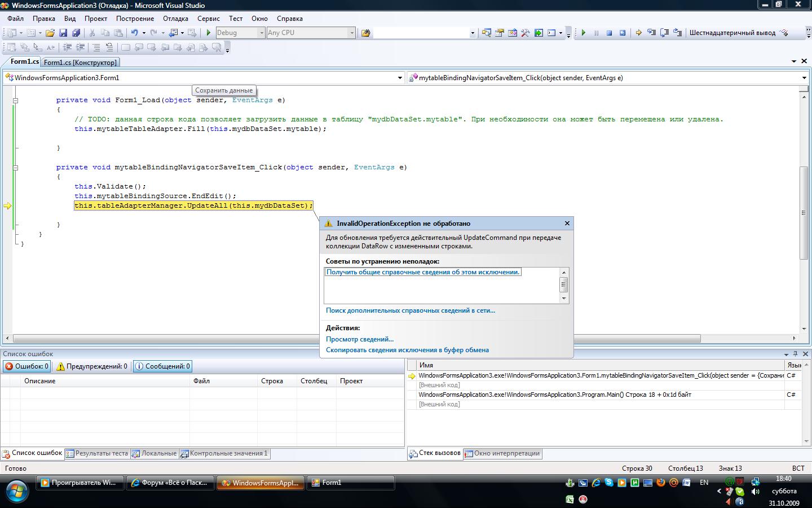Click the Show Next Statement arrow
Image resolution: width=812 pixels, height=508 pixels.
(x=638, y=33)
